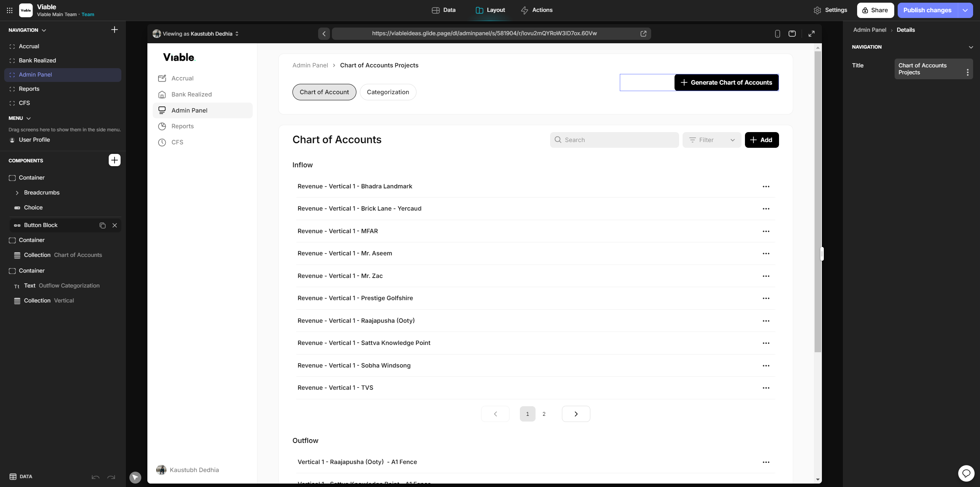Screen dimensions: 980x487
Task: Open the Filter dropdown
Action: (712, 140)
